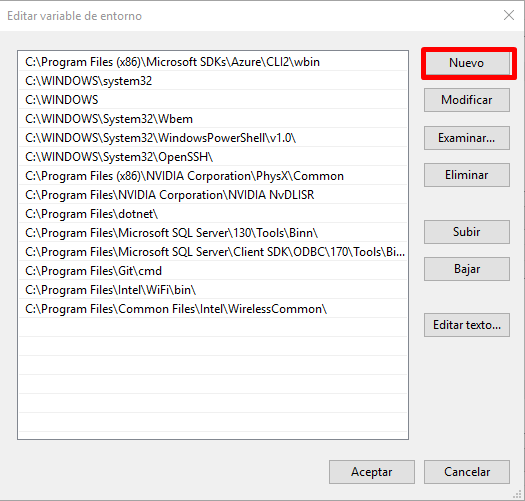Screen dimensions: 525x501
Task: Click Eliminar to remove the entry
Action: tap(467, 175)
